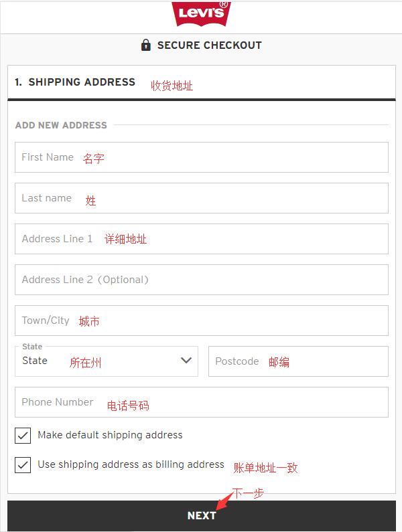Click the red arrow pointing at NEXT
402x532 pixels.
(x=225, y=500)
